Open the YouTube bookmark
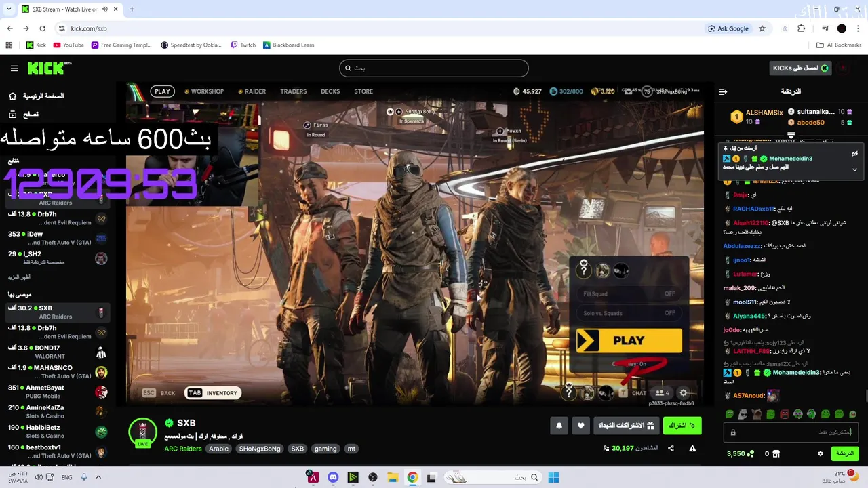 (x=68, y=45)
